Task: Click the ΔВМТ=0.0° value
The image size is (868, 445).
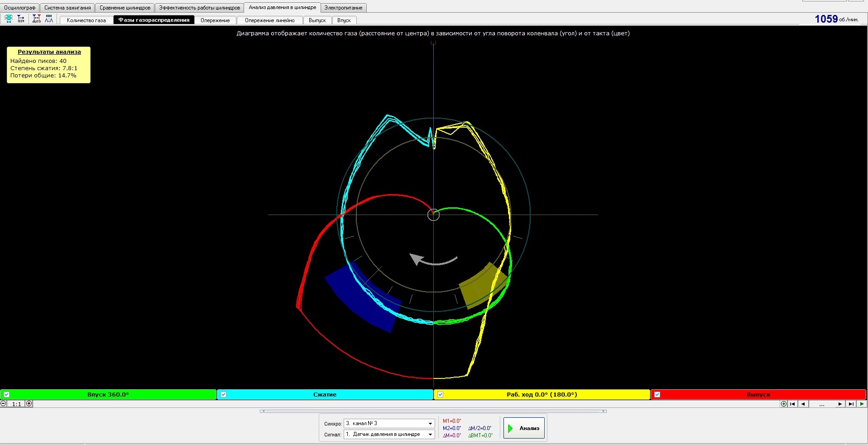Action: 480,435
